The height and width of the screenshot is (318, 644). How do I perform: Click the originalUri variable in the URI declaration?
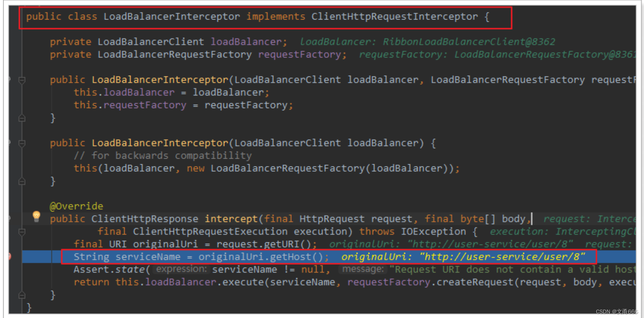coord(165,244)
